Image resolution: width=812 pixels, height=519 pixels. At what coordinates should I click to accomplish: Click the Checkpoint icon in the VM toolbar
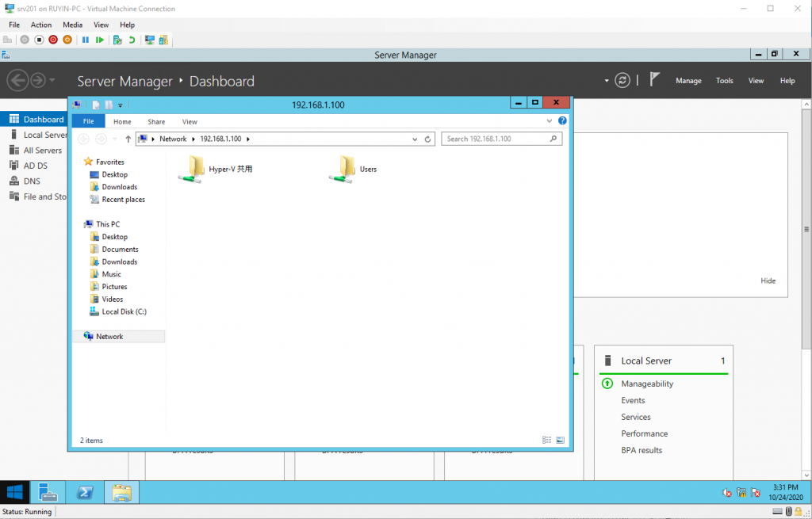coord(117,40)
